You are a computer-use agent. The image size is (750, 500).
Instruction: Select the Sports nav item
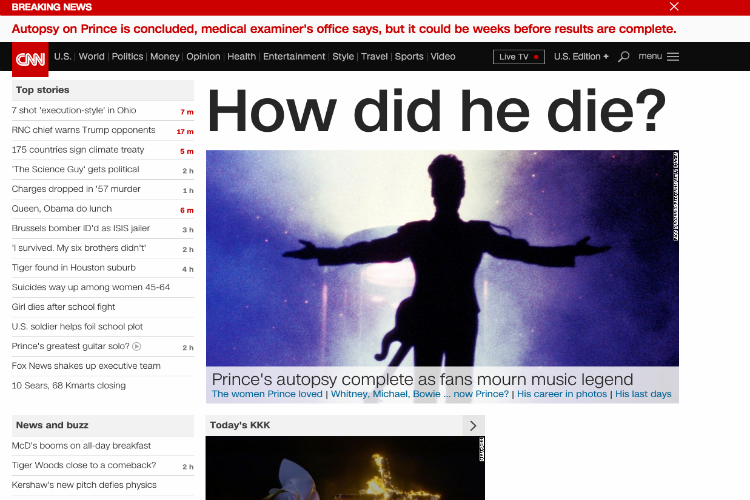click(409, 56)
